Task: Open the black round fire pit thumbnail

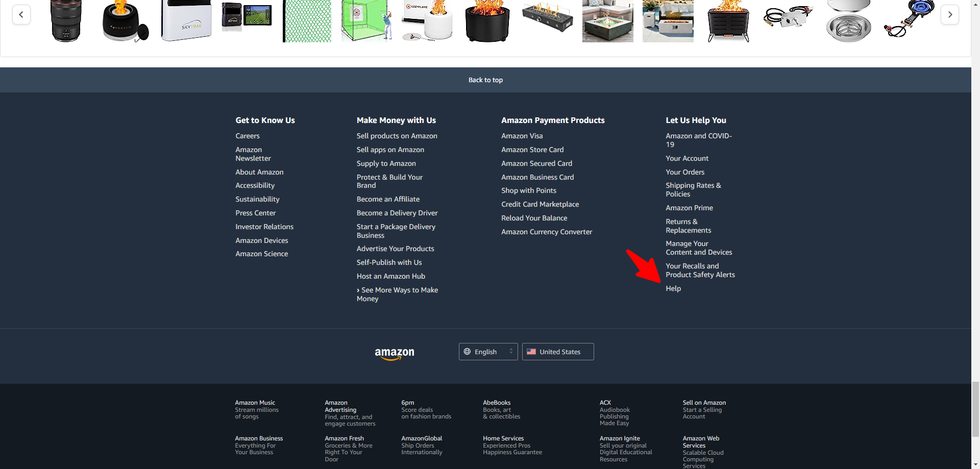Action: pyautogui.click(x=487, y=21)
